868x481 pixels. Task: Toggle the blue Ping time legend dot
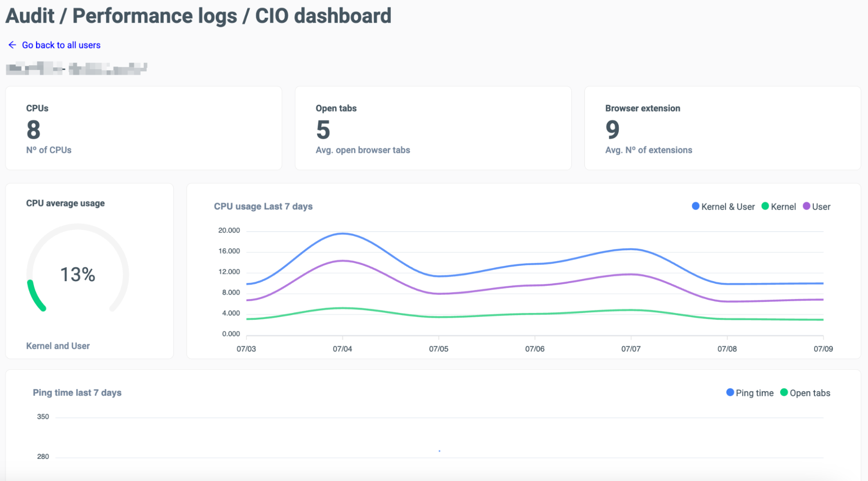click(730, 392)
